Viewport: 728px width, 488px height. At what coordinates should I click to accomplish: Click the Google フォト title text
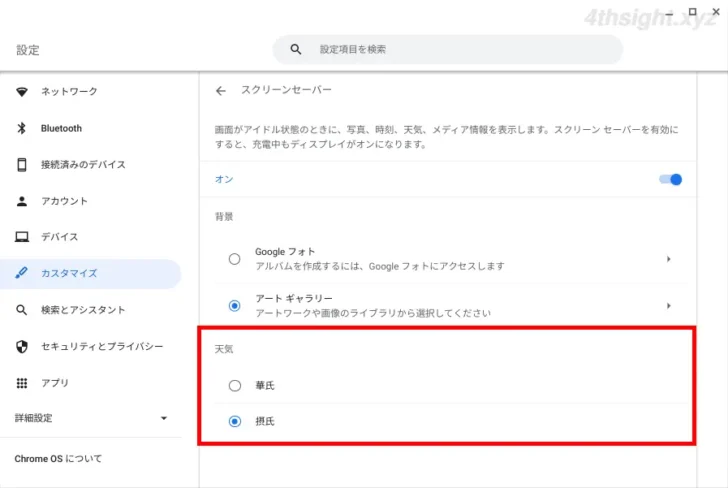pyautogui.click(x=285, y=252)
